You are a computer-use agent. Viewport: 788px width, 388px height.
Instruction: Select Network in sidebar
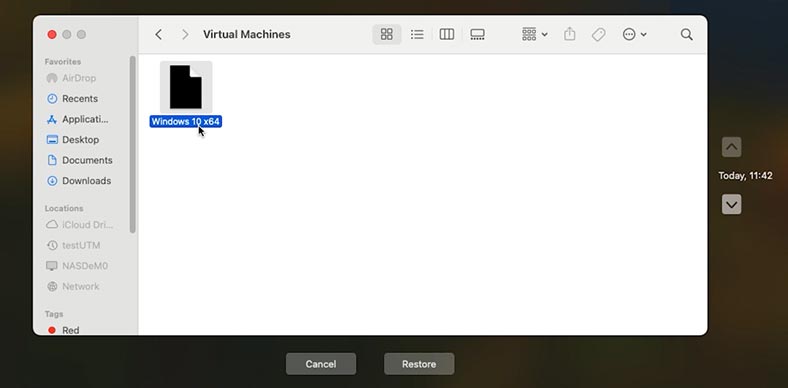click(x=73, y=286)
